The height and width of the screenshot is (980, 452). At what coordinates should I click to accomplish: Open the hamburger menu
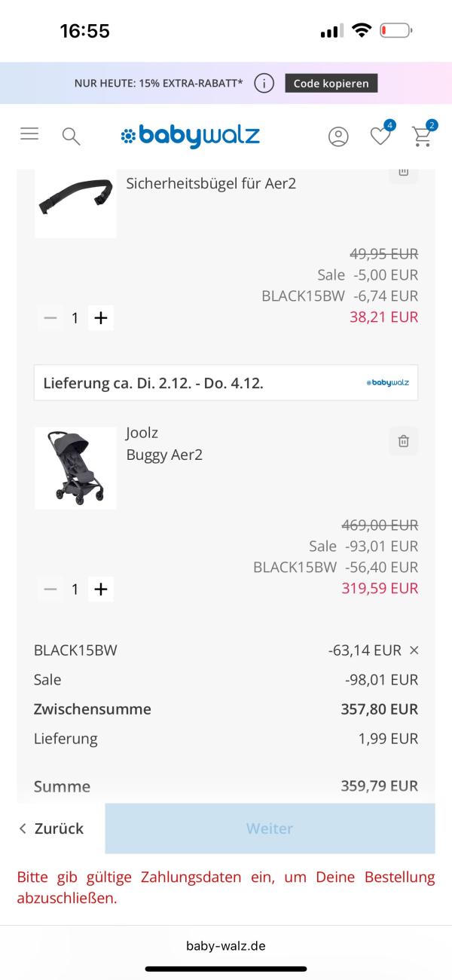[29, 134]
